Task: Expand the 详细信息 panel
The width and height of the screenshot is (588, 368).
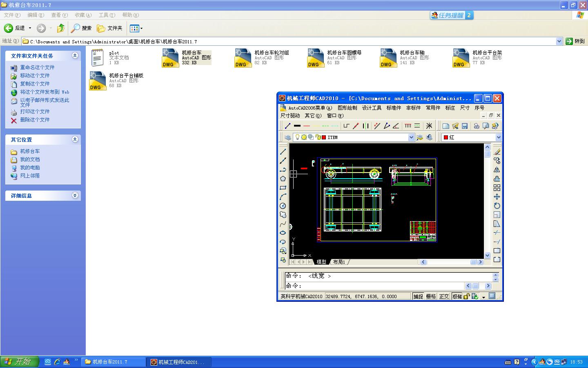Action: coord(75,195)
